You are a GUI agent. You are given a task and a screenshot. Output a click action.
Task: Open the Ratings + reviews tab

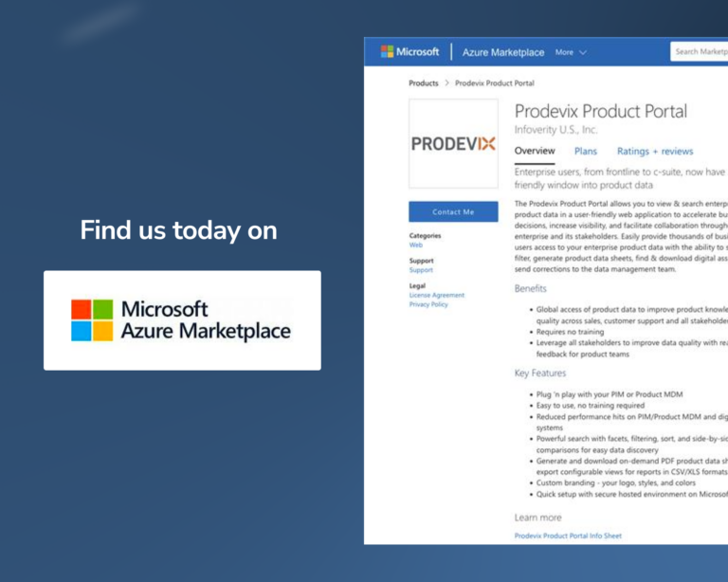(x=655, y=152)
